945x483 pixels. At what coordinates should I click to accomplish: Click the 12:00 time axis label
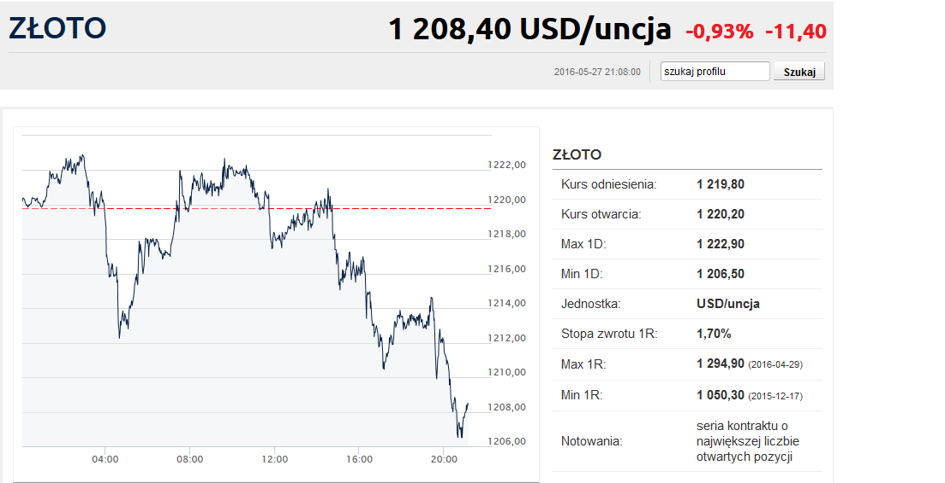tap(274, 459)
